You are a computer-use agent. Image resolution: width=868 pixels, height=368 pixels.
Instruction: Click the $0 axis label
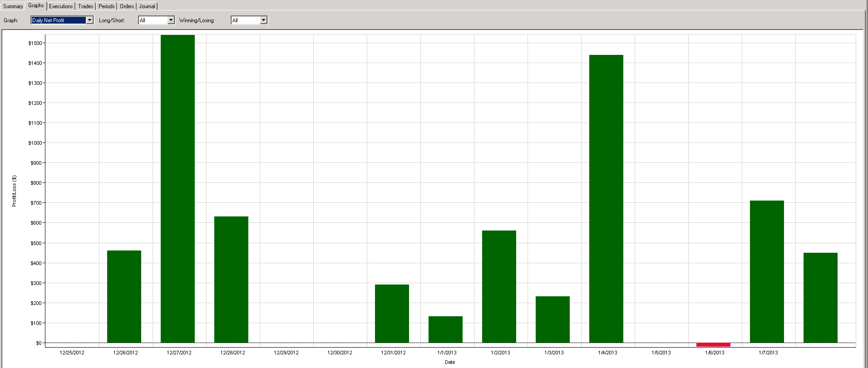[x=39, y=343]
